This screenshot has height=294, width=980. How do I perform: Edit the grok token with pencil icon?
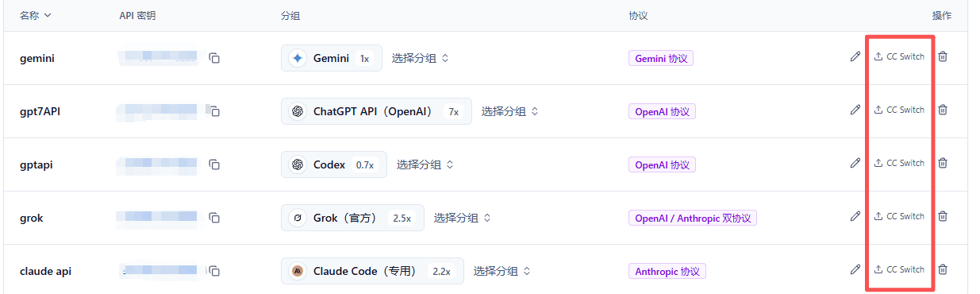point(855,216)
